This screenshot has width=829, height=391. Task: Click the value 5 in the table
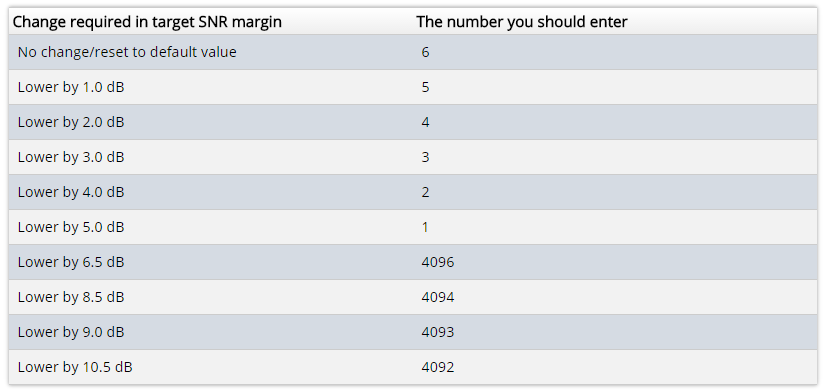[426, 87]
